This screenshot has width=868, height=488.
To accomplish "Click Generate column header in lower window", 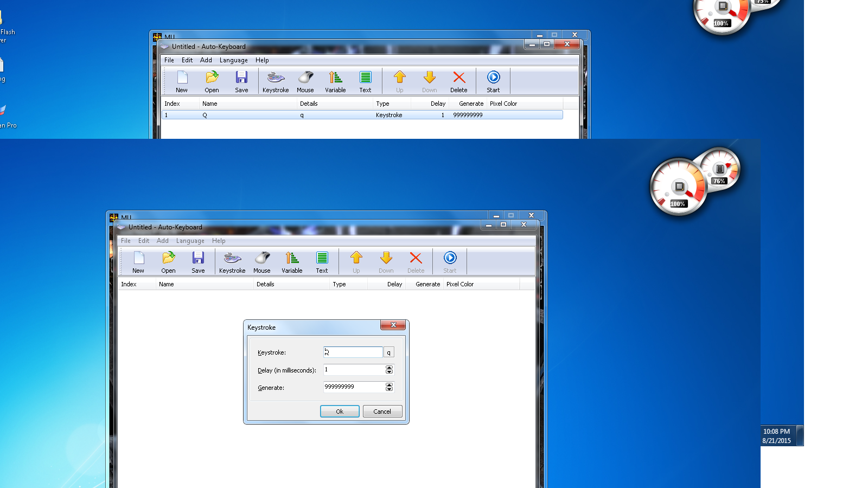I will coord(424,284).
